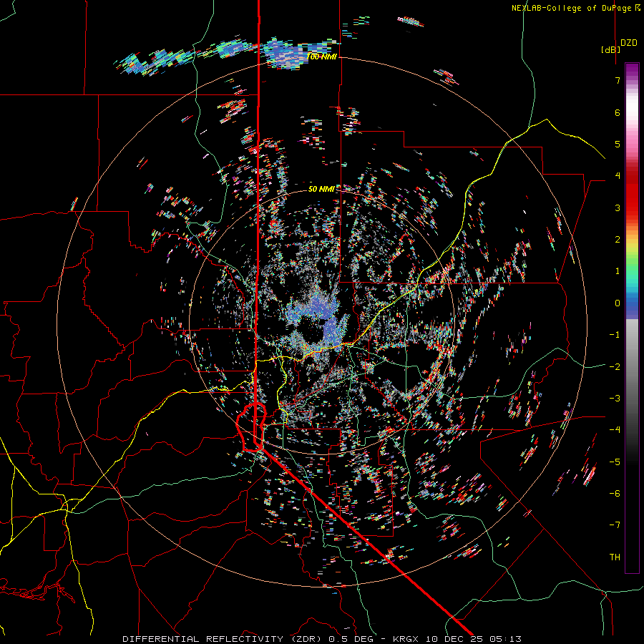Click the -3 tick label on scale
Viewport: 644px width, 644px height.
coord(615,399)
